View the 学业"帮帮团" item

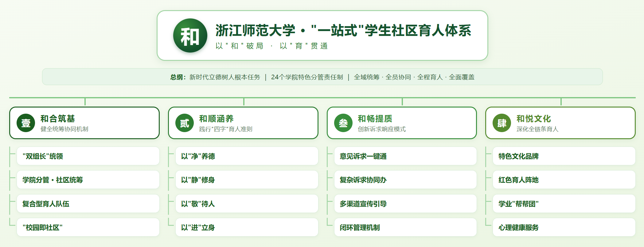(x=564, y=204)
